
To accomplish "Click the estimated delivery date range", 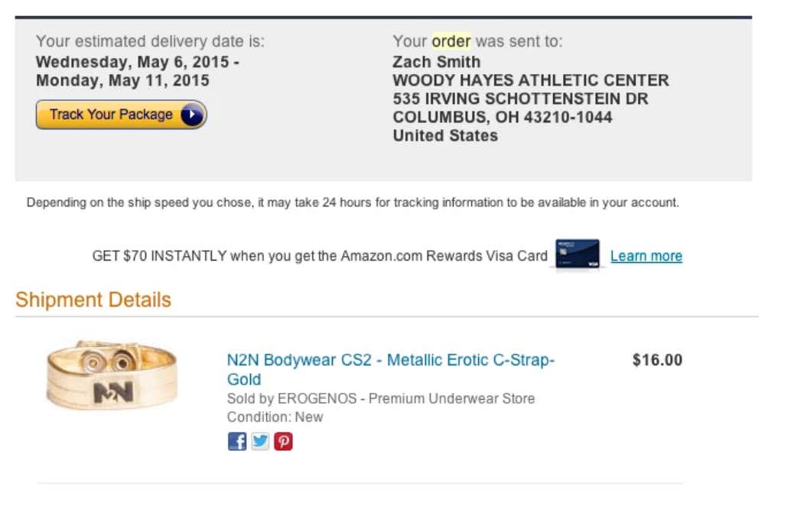I will click(138, 71).
